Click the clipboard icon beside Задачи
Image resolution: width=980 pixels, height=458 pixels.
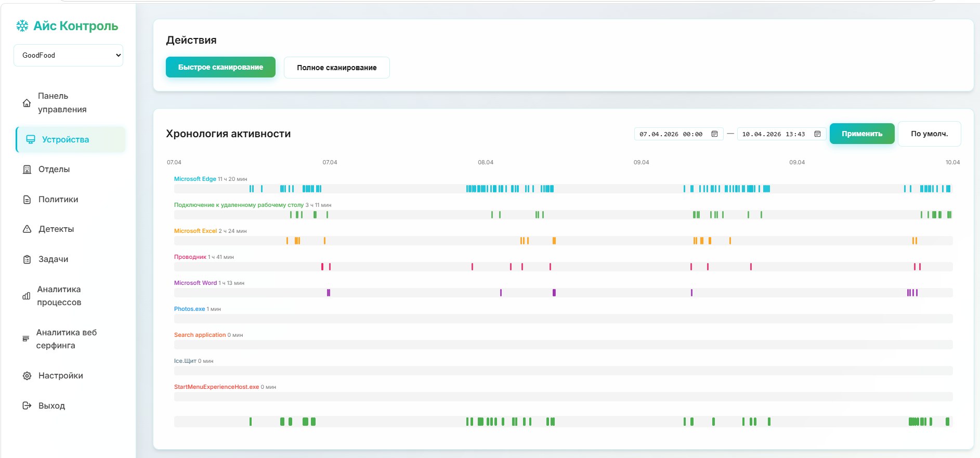point(27,259)
